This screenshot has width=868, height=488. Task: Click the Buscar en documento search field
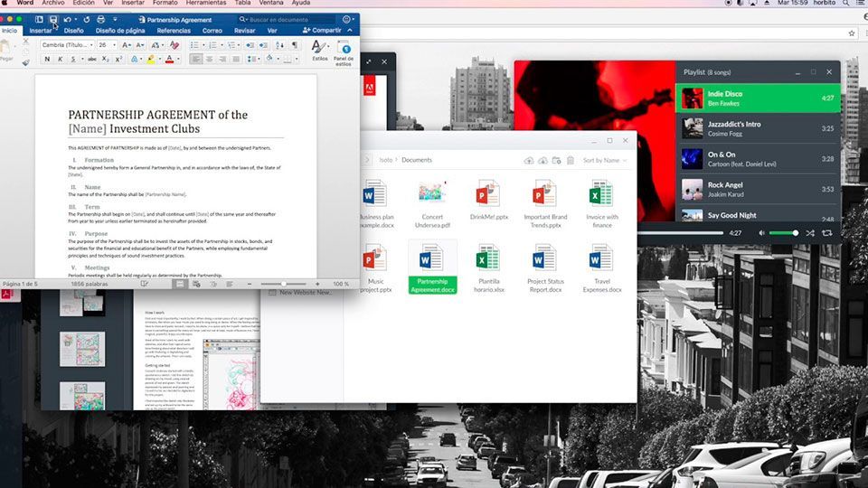(286, 19)
